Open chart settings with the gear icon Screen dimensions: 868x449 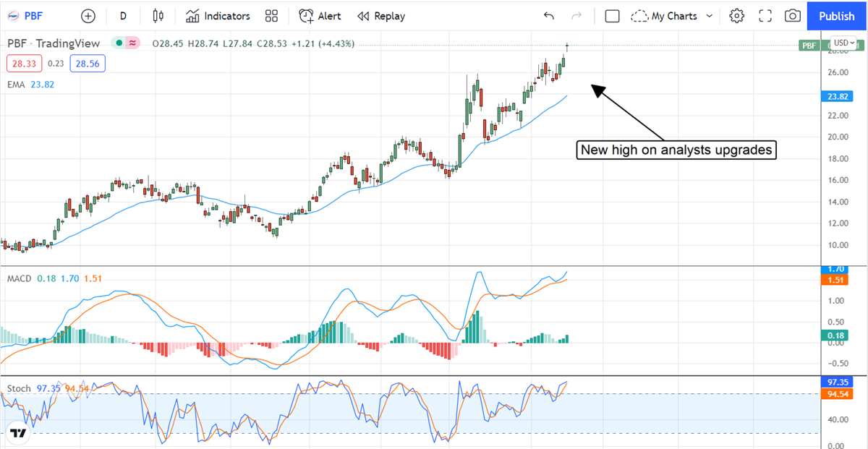pos(736,16)
